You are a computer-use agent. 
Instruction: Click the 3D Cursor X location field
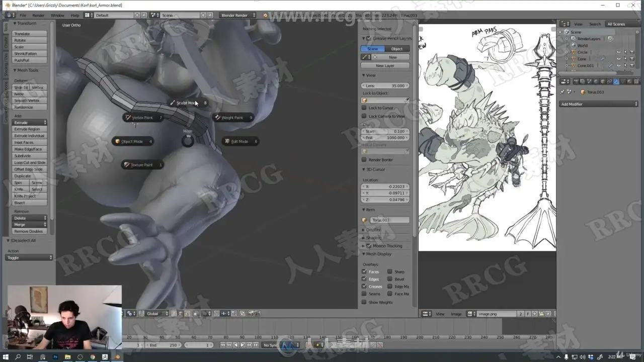coord(385,187)
